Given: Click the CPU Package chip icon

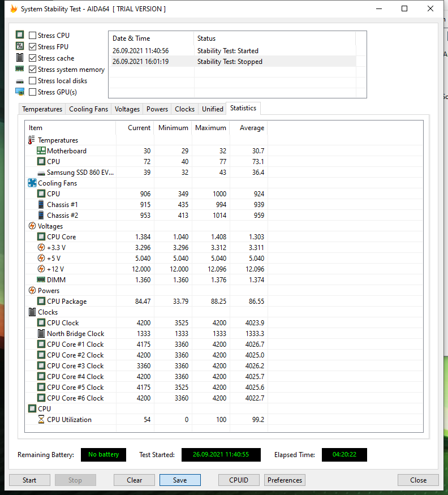Looking at the screenshot, I should tap(41, 301).
